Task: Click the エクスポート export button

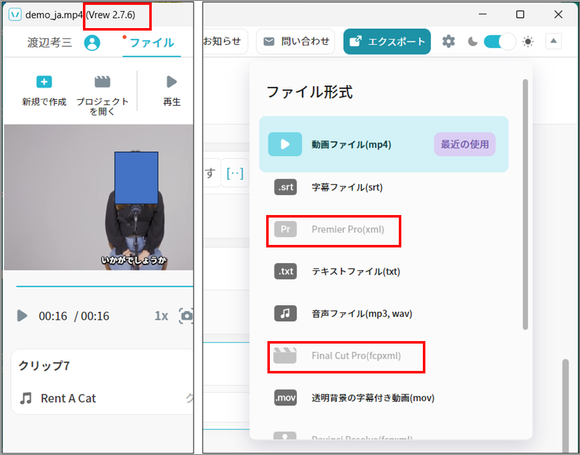Action: [387, 41]
